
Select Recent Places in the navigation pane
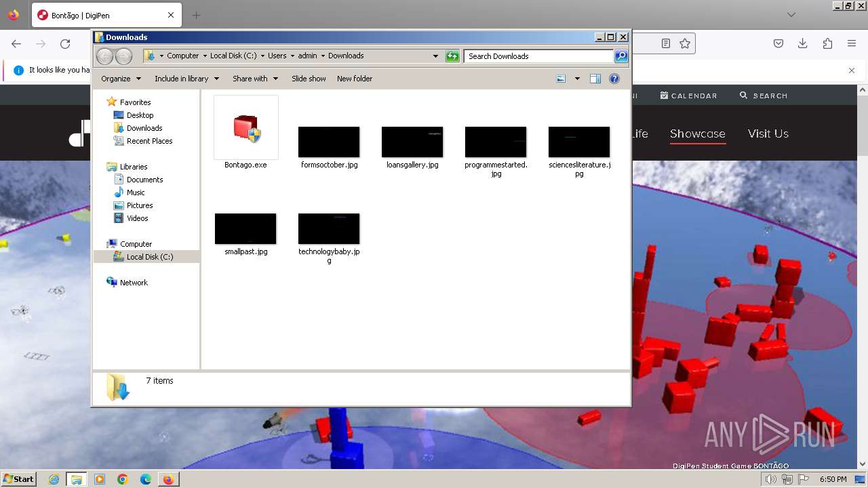[x=149, y=141]
